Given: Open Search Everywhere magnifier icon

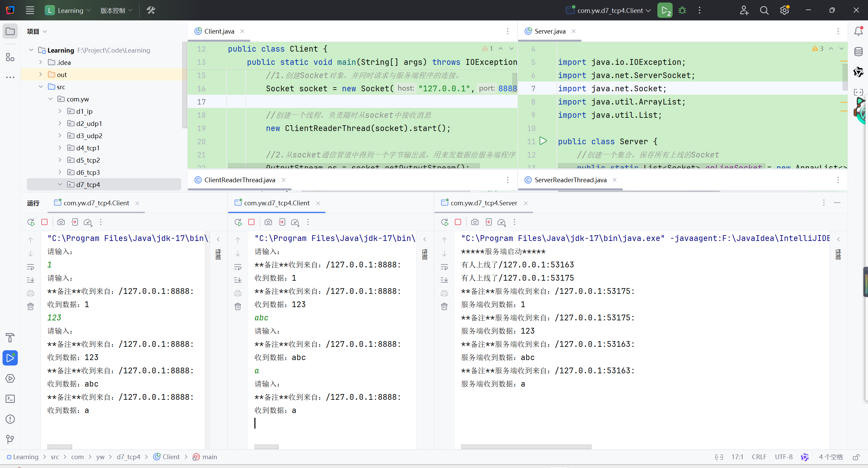Looking at the screenshot, I should pyautogui.click(x=764, y=11).
